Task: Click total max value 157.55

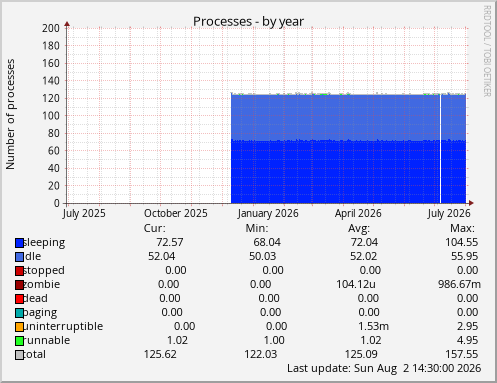Action: (x=462, y=354)
